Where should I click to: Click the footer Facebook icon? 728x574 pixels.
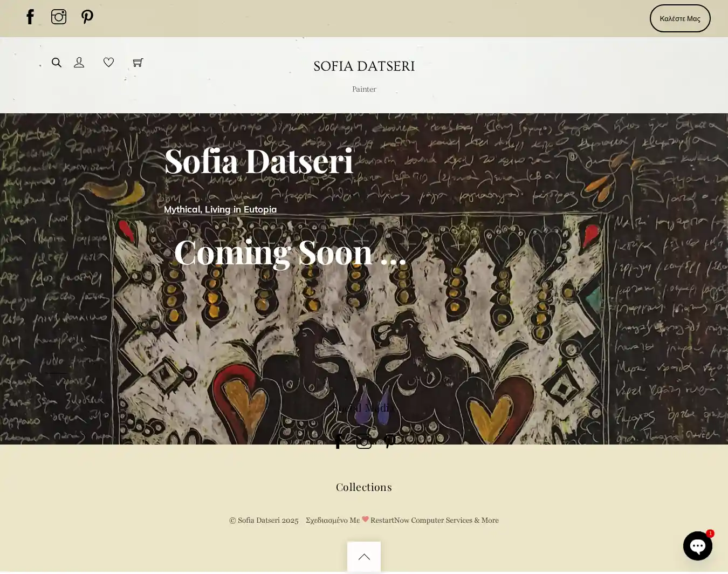click(338, 441)
